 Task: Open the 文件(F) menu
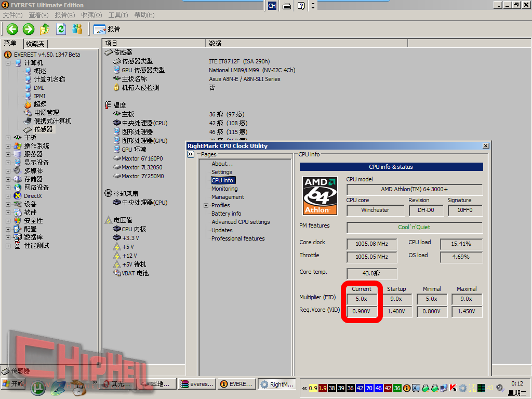click(x=13, y=15)
